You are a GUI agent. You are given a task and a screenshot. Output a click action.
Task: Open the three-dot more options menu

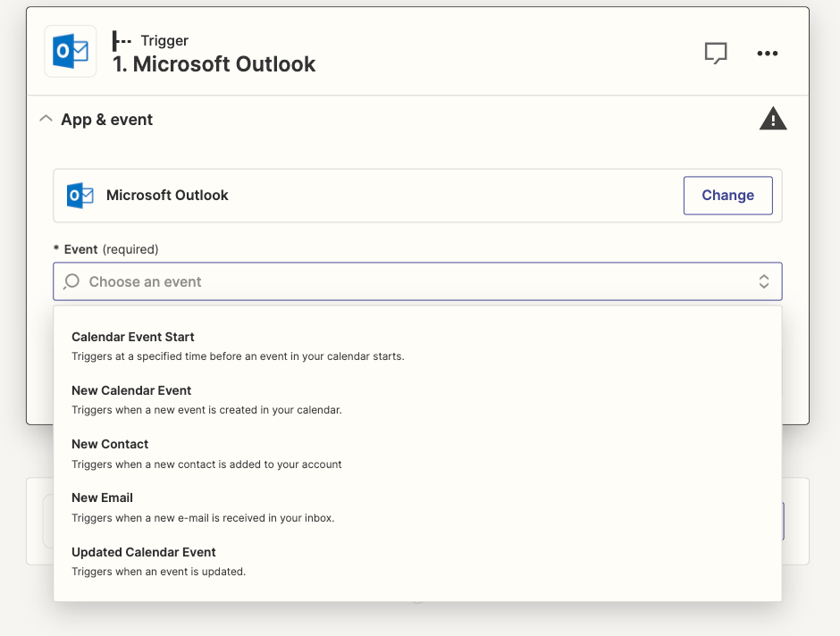click(x=767, y=53)
